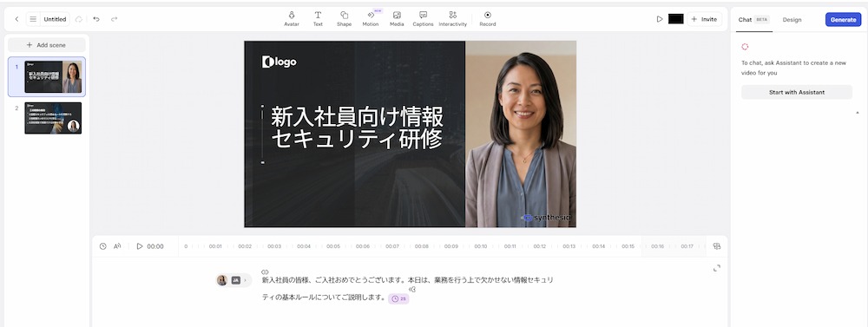
Task: Click the Generate button
Action: (843, 19)
